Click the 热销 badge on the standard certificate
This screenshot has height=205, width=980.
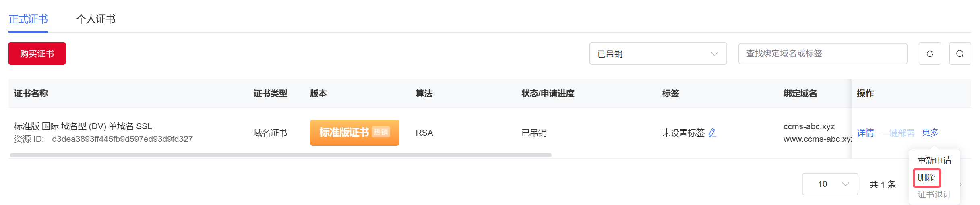point(381,132)
